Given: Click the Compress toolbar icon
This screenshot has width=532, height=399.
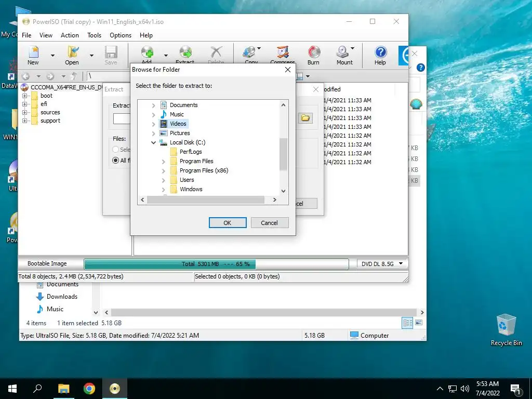Looking at the screenshot, I should [283, 55].
